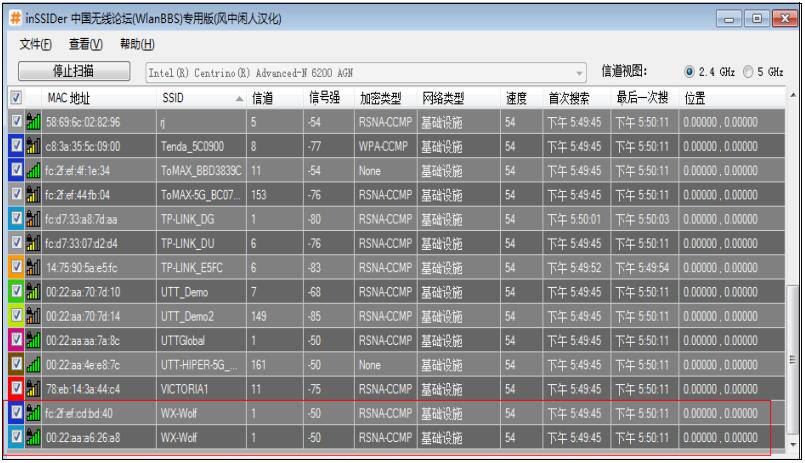Select the 2.4 GHz channel view radio

click(689, 72)
